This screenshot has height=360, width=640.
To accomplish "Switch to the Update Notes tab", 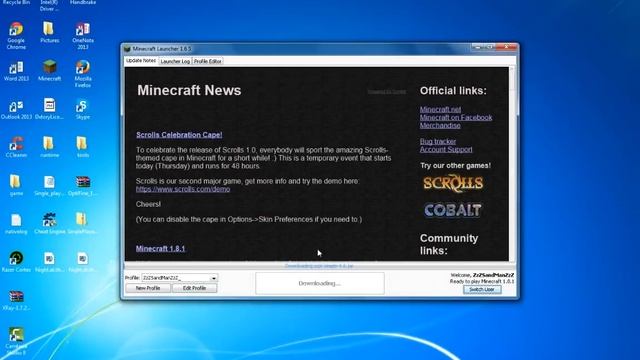I will [x=141, y=61].
